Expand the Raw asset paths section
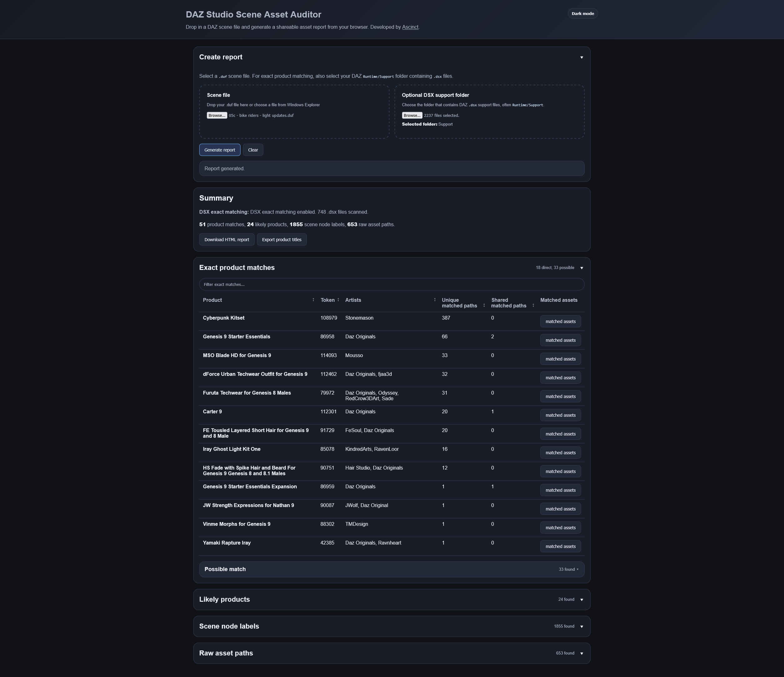 coord(582,654)
